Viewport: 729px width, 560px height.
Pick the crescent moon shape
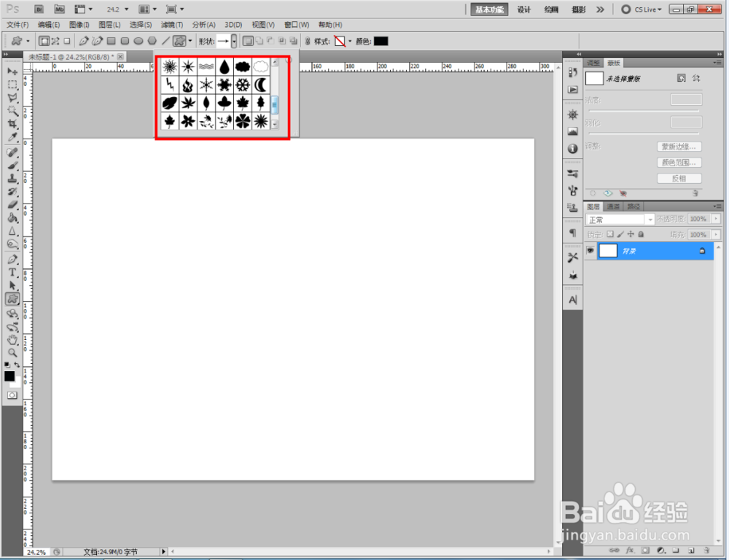click(261, 85)
